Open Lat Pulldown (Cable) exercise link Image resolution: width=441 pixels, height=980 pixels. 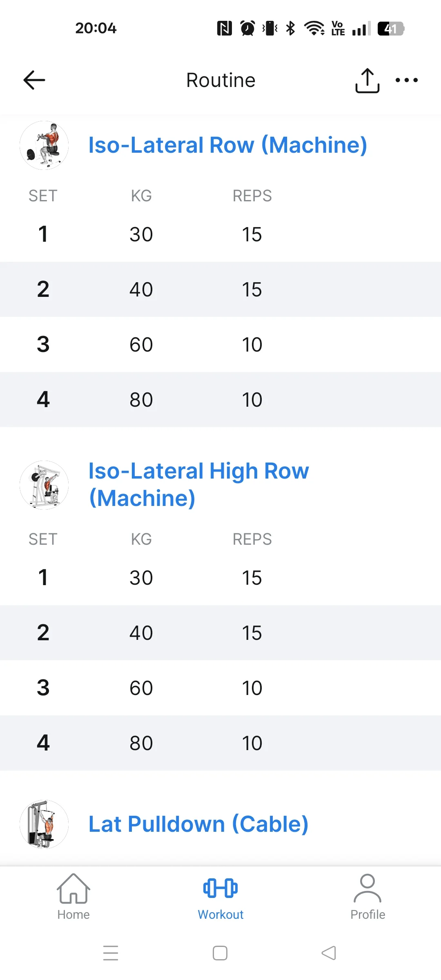(198, 824)
